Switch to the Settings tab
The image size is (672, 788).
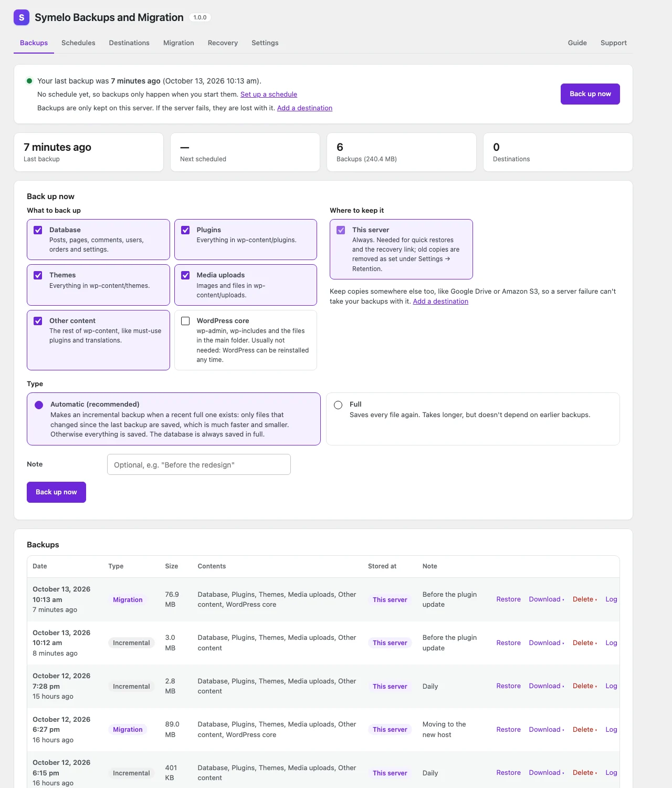coord(265,43)
